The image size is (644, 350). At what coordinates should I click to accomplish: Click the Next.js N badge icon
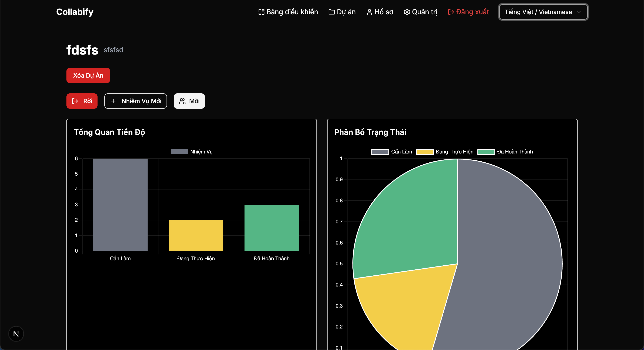(16, 334)
